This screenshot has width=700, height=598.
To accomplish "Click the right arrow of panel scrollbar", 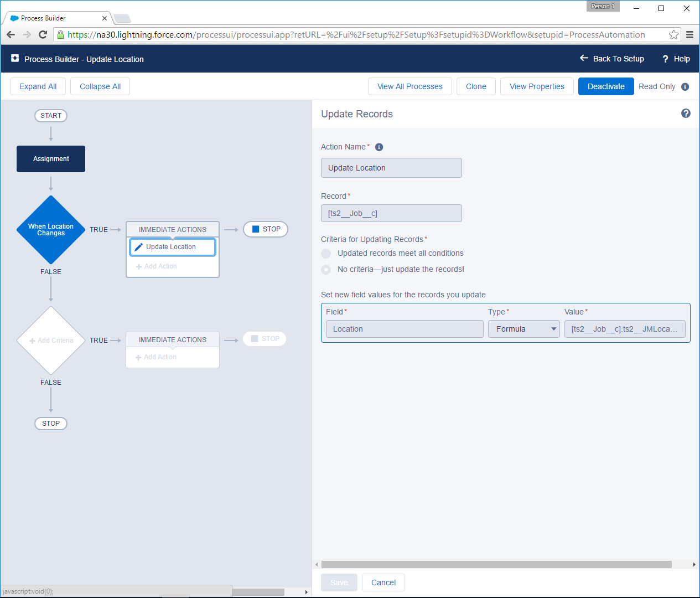I will (x=694, y=564).
